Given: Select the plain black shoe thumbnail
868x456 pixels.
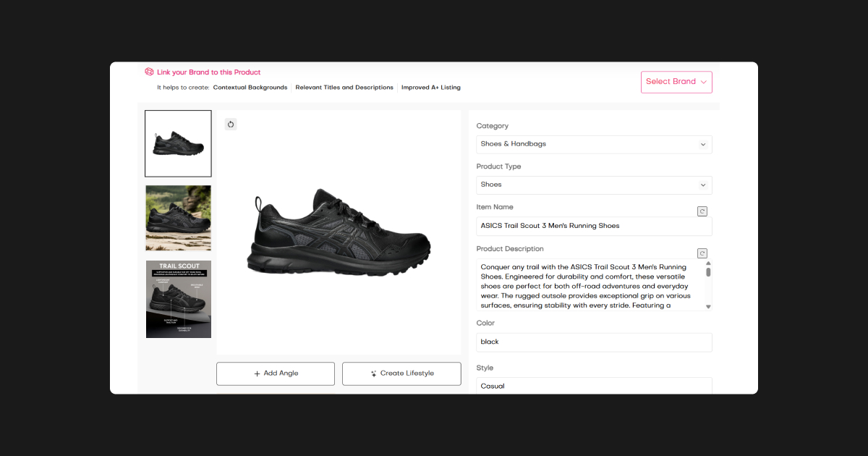Looking at the screenshot, I should 178,143.
